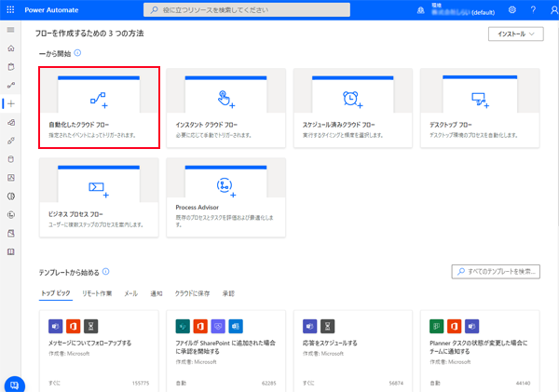Focus the top resource search box
The image size is (559, 392).
pyautogui.click(x=247, y=10)
